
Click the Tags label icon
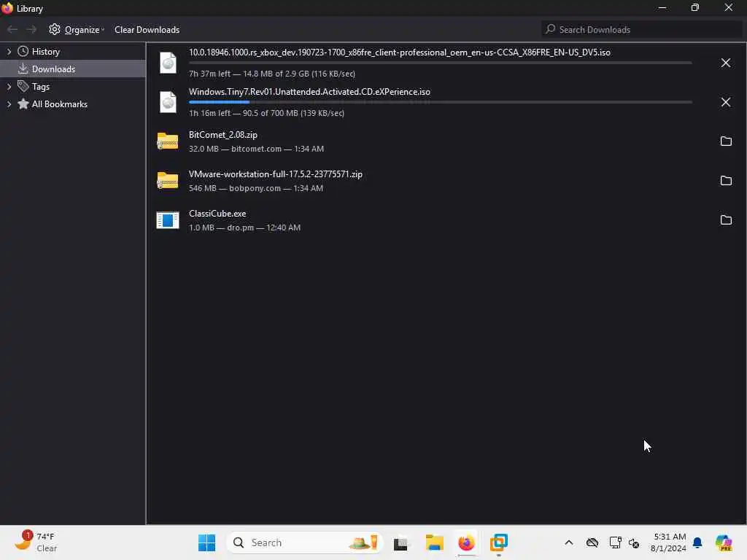pyautogui.click(x=23, y=86)
